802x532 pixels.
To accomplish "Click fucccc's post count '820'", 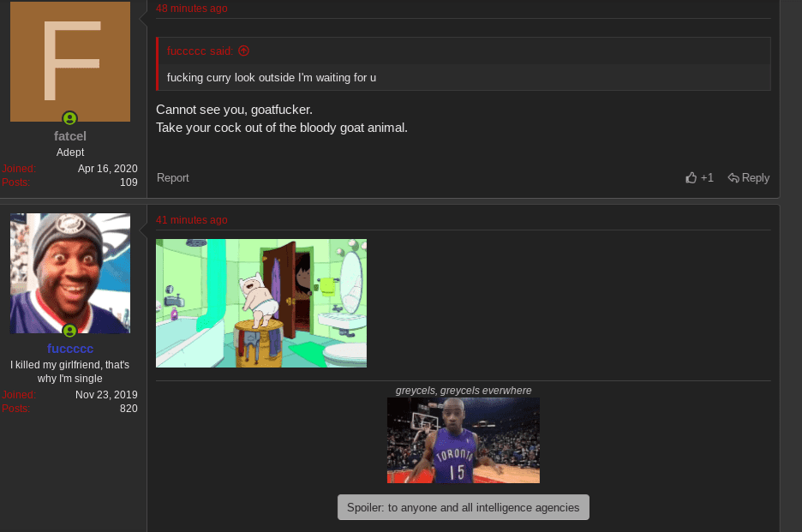I will [x=129, y=409].
